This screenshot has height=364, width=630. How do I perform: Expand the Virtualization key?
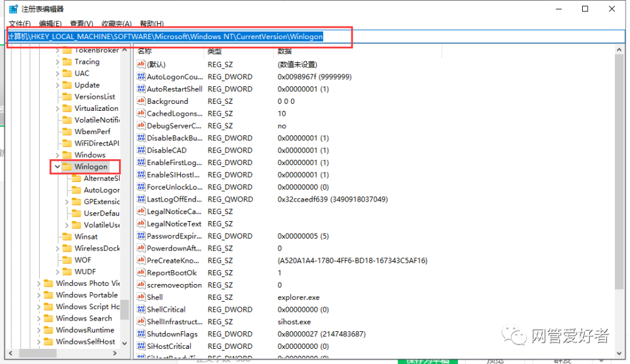tap(57, 108)
